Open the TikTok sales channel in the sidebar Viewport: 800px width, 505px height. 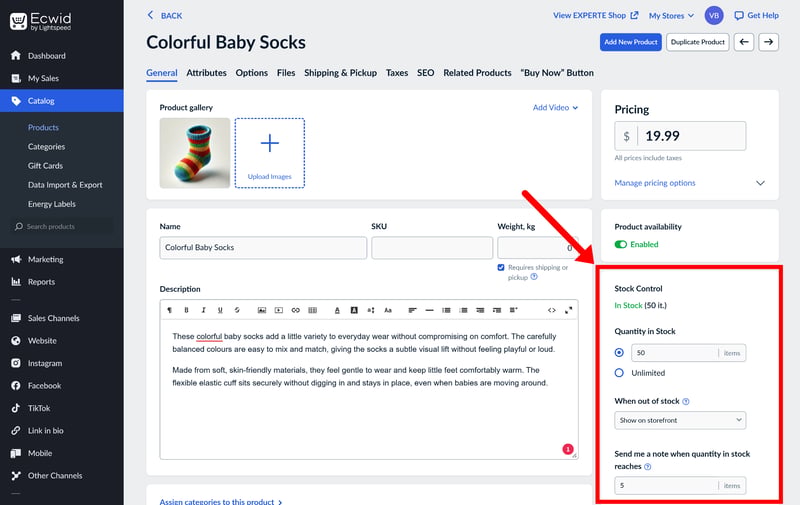39,408
